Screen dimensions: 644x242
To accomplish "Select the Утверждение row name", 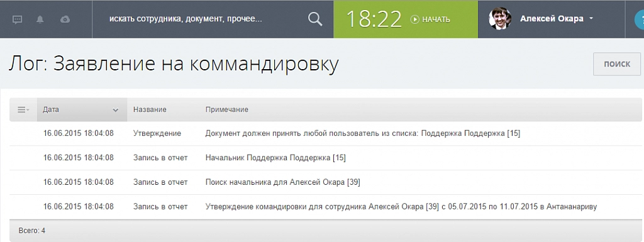I will 157,133.
